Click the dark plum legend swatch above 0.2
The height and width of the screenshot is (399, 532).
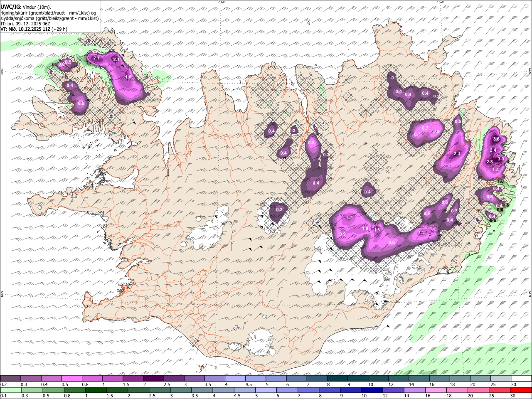(x=11, y=379)
